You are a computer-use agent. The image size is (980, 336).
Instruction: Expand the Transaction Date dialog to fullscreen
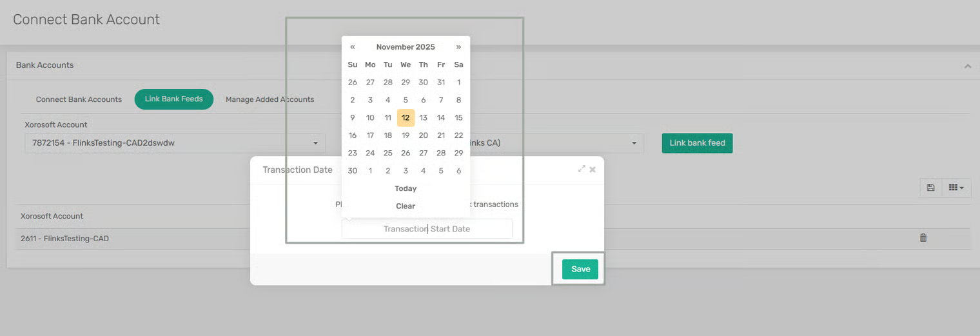582,169
